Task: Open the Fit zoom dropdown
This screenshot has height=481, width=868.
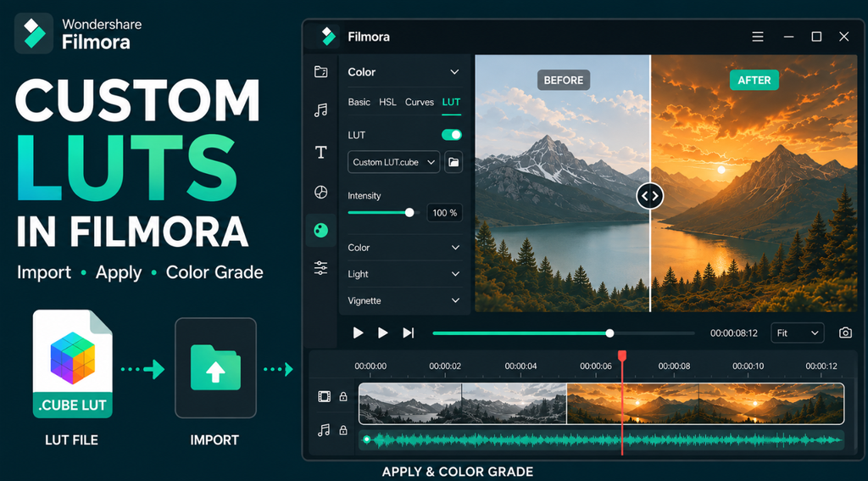Action: 797,333
